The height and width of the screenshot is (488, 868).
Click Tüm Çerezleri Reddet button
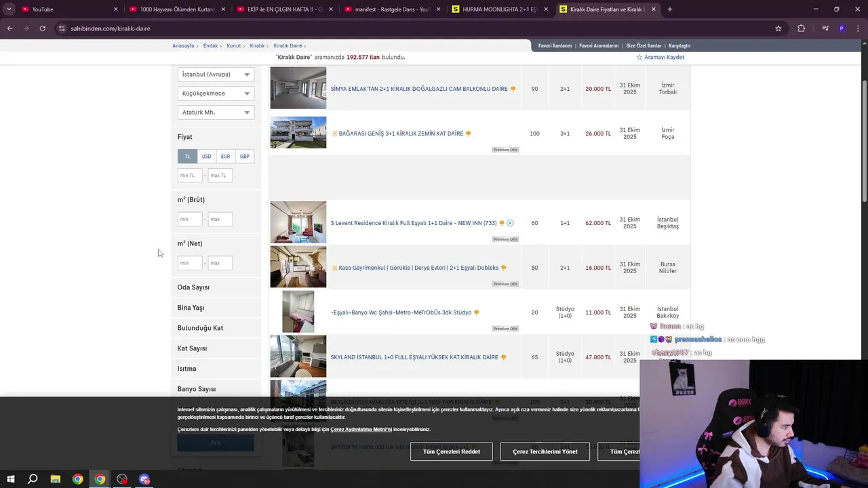[x=452, y=451]
